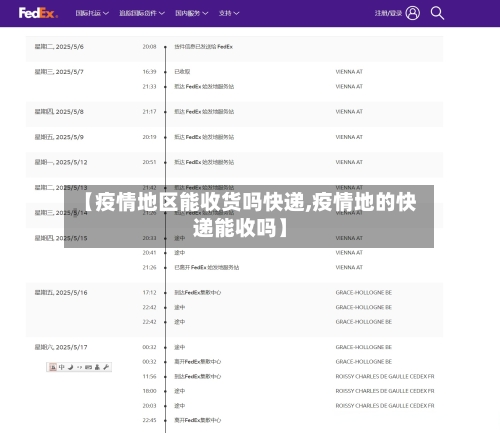The image size is (500, 433).
Task: Click the 途中 status beside 20:41
Action: pyautogui.click(x=180, y=253)
